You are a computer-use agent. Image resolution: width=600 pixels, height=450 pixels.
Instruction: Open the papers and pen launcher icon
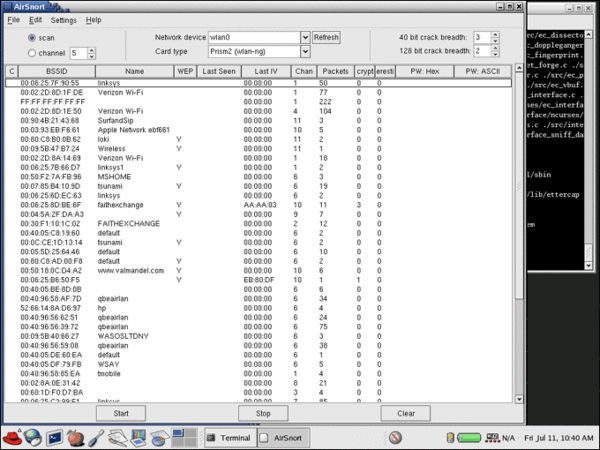coord(117,438)
